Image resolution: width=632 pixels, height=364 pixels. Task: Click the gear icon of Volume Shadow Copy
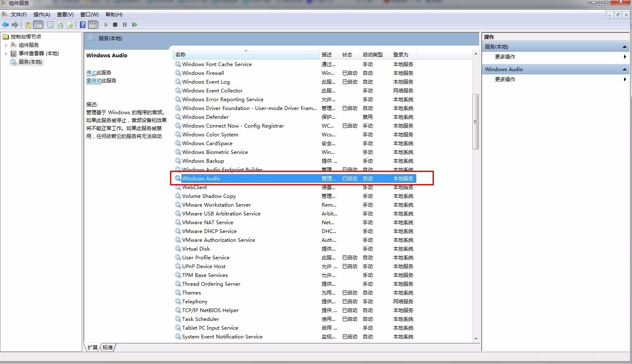click(x=178, y=196)
